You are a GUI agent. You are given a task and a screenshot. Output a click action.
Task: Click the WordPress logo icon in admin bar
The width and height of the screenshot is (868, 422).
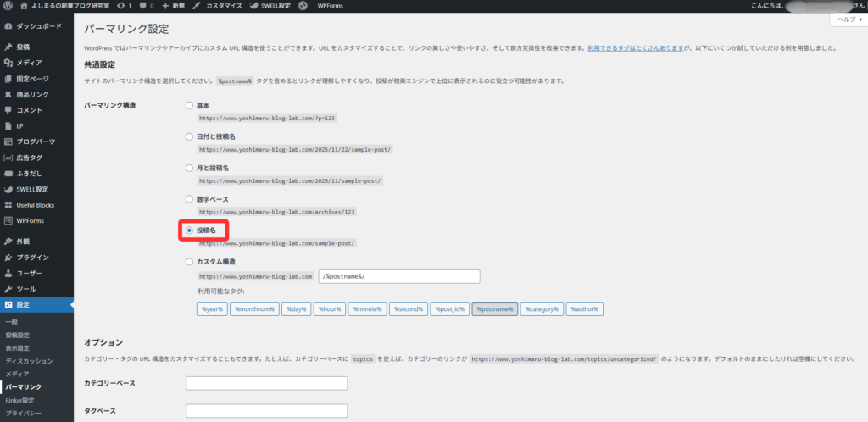click(x=7, y=5)
